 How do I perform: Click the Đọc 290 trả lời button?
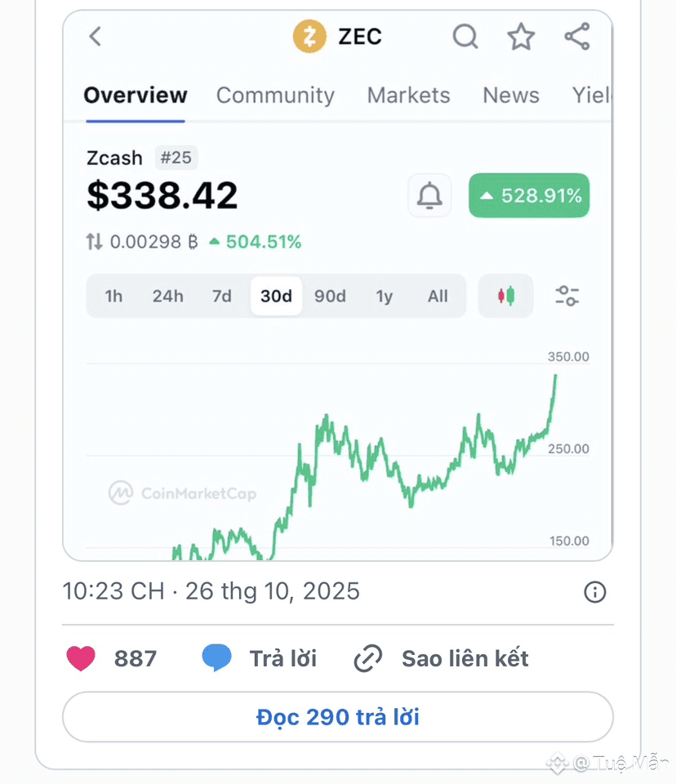tap(337, 717)
